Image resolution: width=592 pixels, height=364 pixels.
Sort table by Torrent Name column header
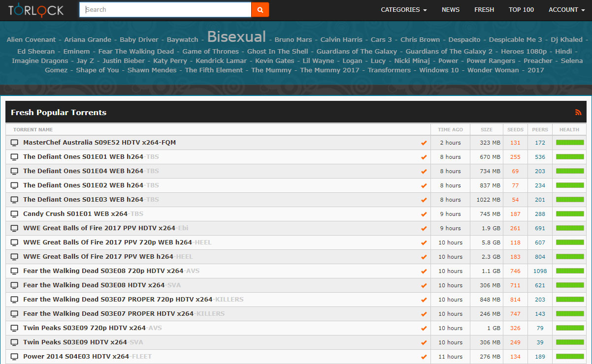click(x=33, y=130)
